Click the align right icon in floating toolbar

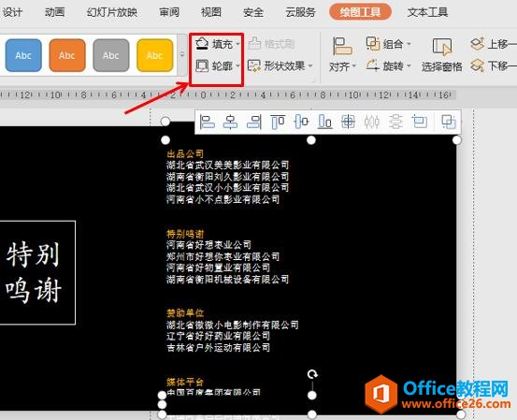point(254,122)
